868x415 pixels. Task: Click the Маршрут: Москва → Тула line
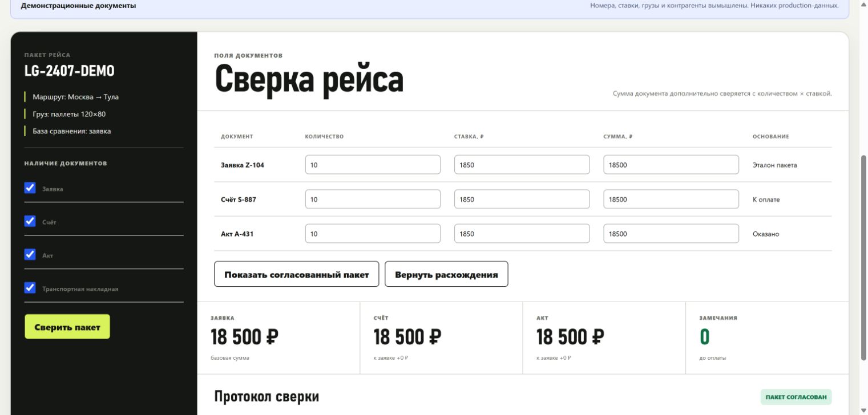tap(75, 97)
